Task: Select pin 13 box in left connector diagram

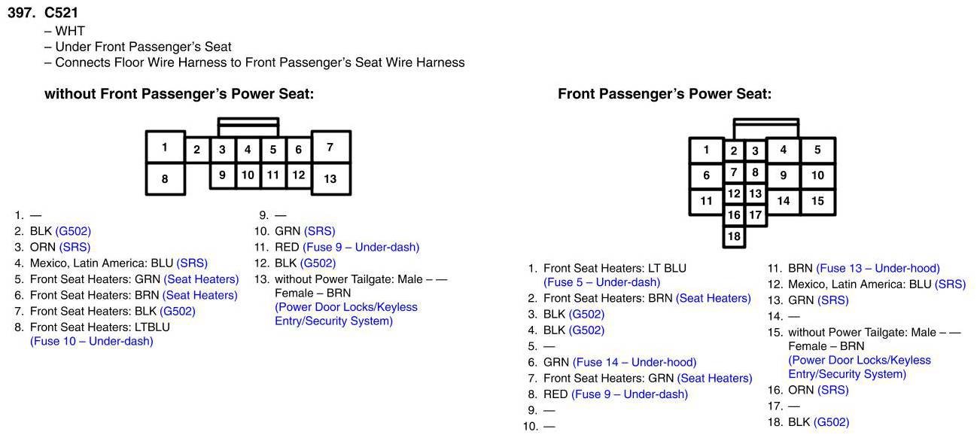Action: click(330, 179)
